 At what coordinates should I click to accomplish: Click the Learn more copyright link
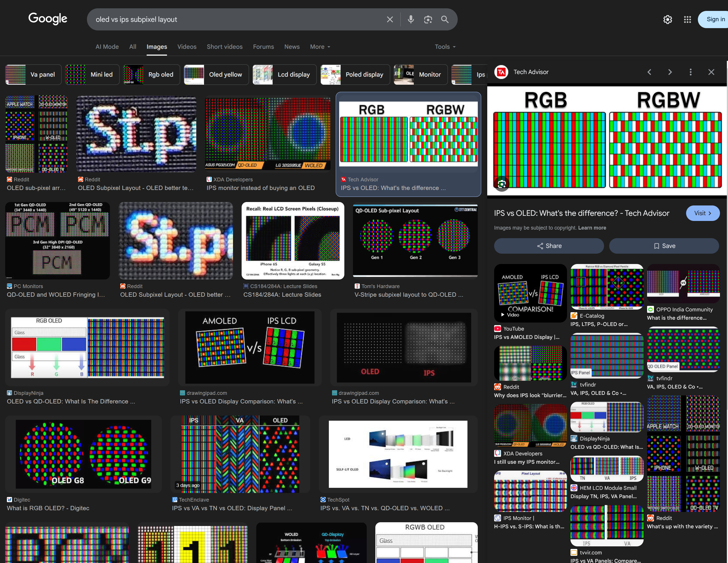click(x=592, y=228)
